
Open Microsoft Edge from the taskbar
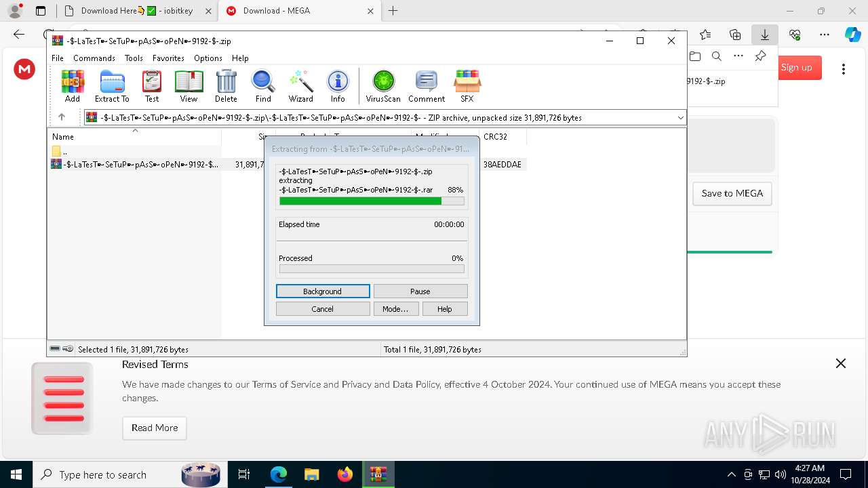pos(279,474)
